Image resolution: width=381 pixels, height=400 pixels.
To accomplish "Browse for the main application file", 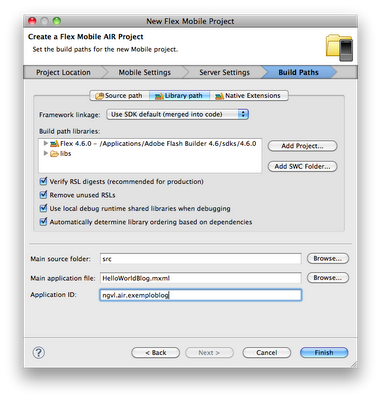I will [x=328, y=278].
